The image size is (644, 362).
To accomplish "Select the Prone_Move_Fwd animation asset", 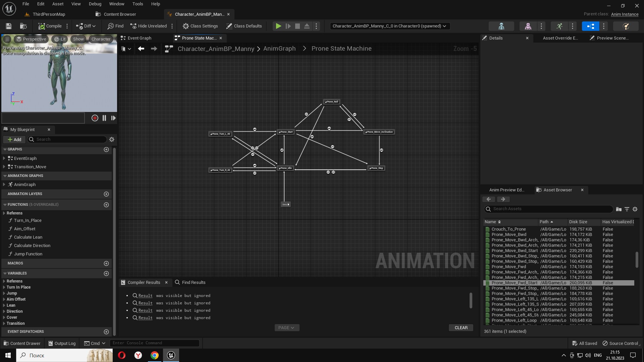I will point(558,267).
